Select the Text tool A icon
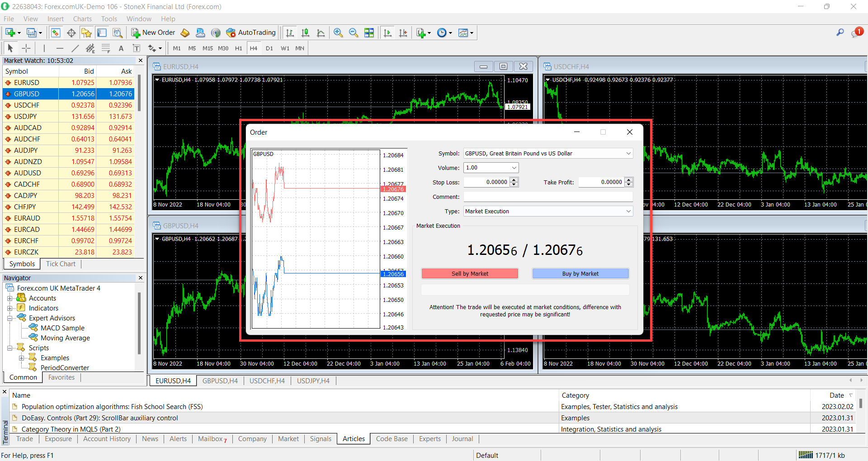The width and height of the screenshot is (868, 461). pos(121,48)
